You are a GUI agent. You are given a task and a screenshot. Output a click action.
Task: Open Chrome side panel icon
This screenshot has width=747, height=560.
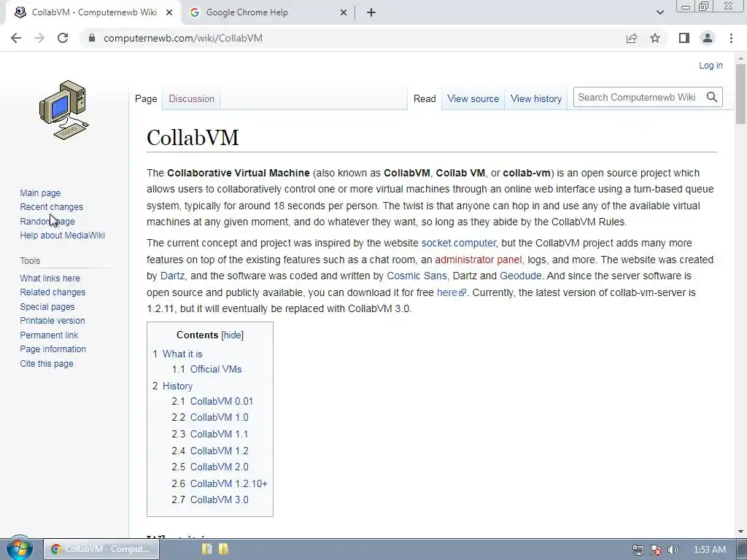(x=684, y=38)
